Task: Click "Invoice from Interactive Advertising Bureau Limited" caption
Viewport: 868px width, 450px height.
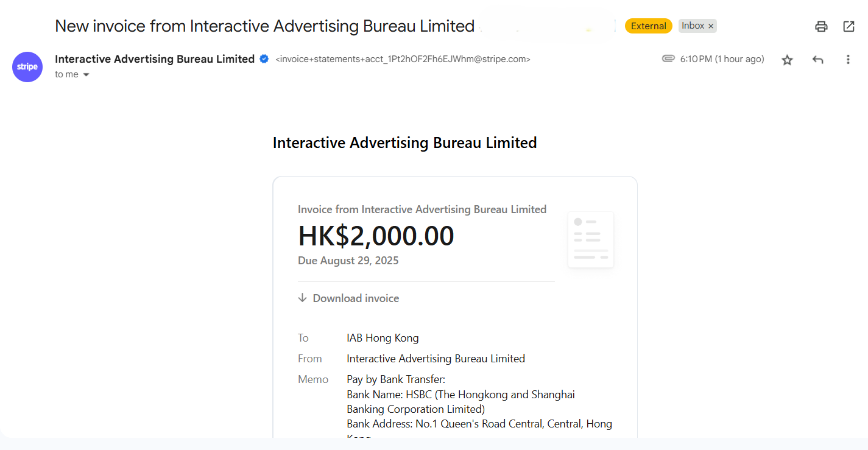Action: point(422,209)
